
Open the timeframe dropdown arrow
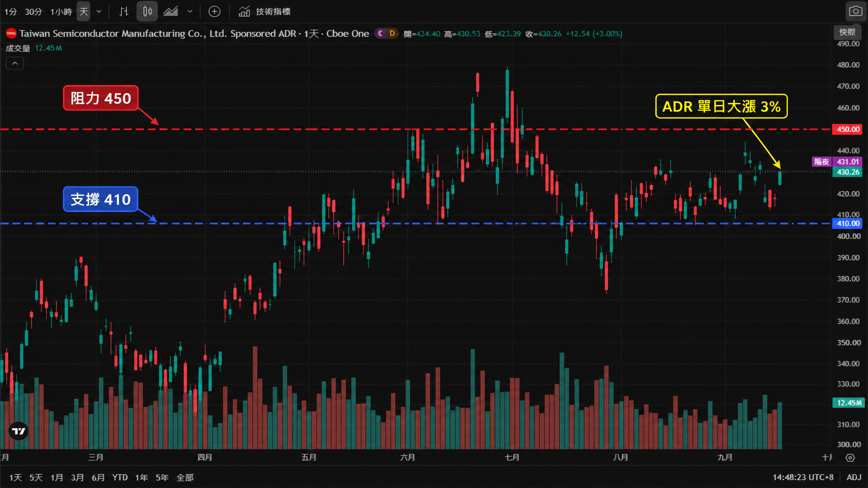[99, 11]
